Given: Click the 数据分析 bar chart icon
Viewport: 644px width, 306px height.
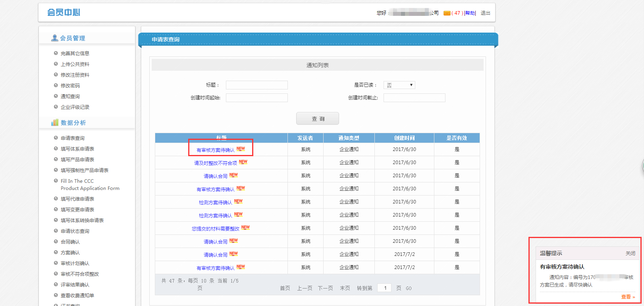Looking at the screenshot, I should pyautogui.click(x=55, y=122).
